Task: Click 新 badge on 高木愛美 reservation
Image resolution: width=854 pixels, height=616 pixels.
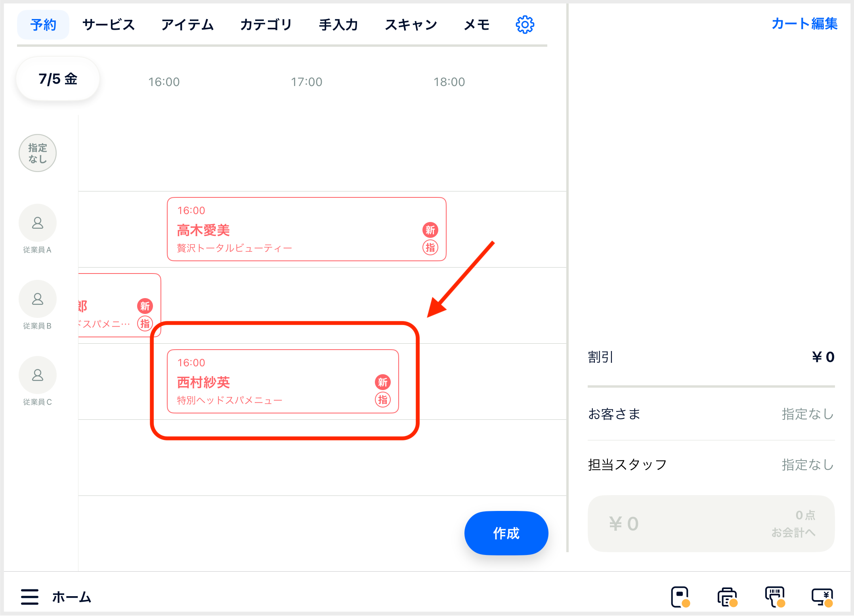Action: 430,230
